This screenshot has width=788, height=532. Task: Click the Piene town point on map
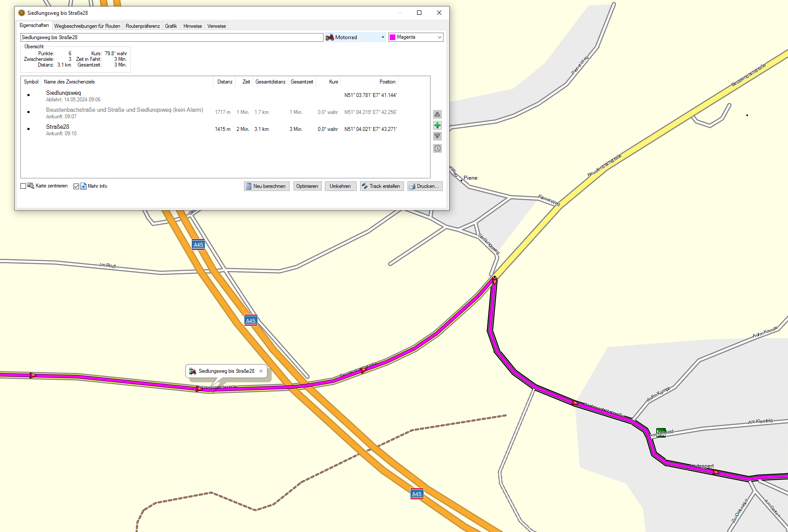pos(461,180)
